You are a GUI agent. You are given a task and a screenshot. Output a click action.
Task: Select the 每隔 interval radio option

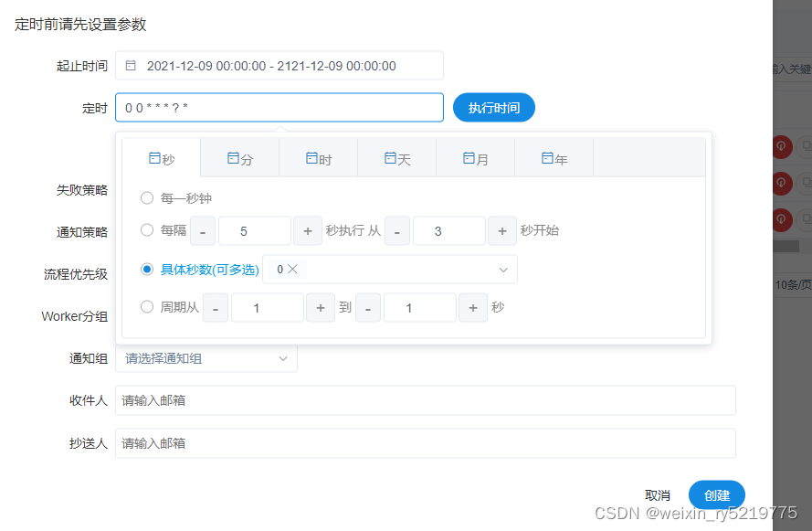(x=147, y=230)
